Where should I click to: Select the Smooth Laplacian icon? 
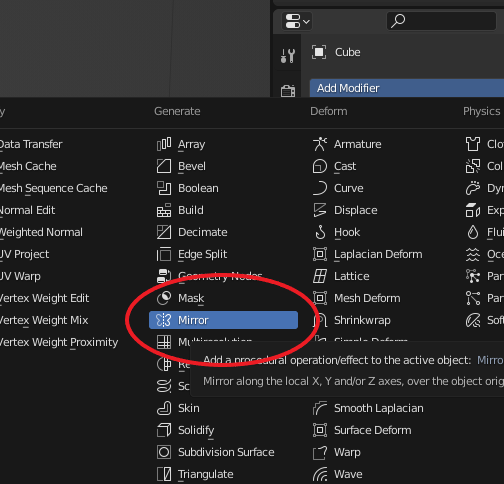tap(320, 408)
